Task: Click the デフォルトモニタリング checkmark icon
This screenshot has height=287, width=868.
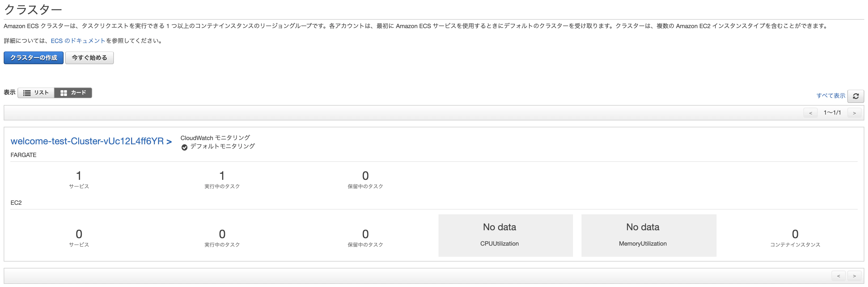Action: (x=184, y=147)
